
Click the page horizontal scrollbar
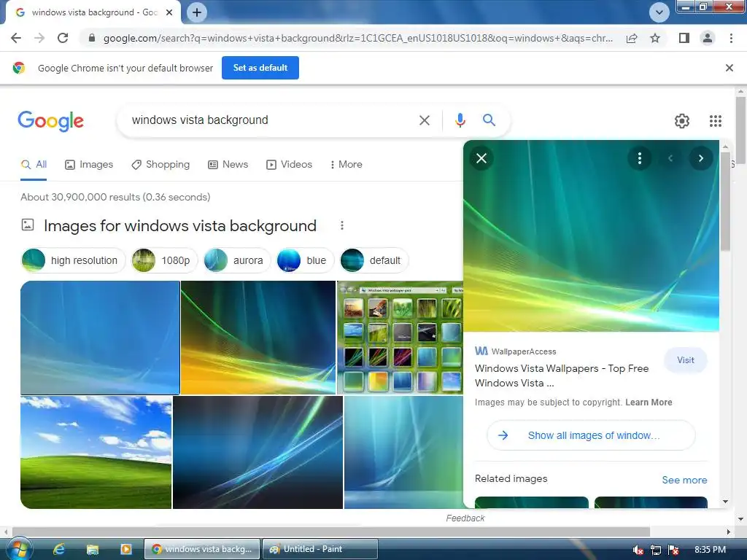tap(331, 532)
